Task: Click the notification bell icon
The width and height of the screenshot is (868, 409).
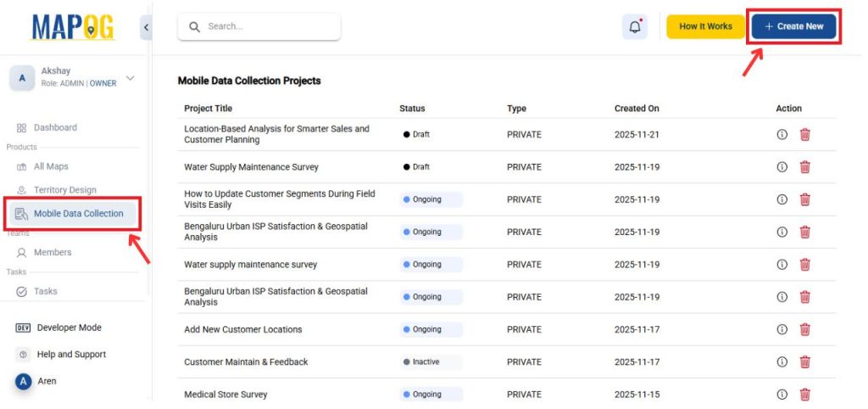Action: (x=635, y=26)
